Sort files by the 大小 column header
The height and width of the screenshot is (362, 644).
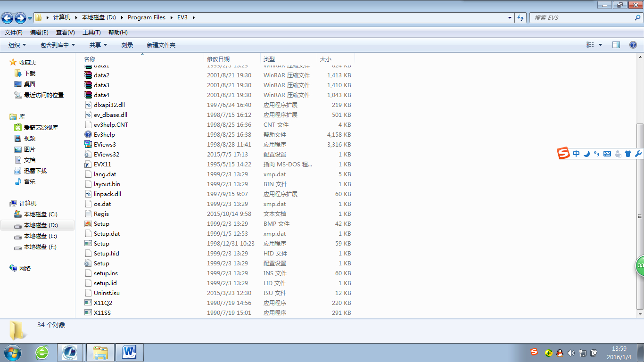(336, 59)
